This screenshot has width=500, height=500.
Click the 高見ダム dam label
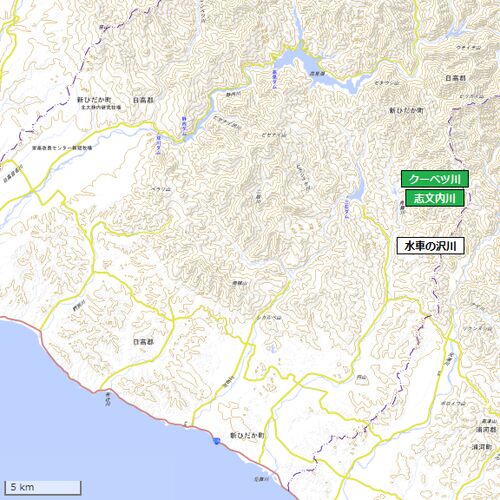(274, 79)
